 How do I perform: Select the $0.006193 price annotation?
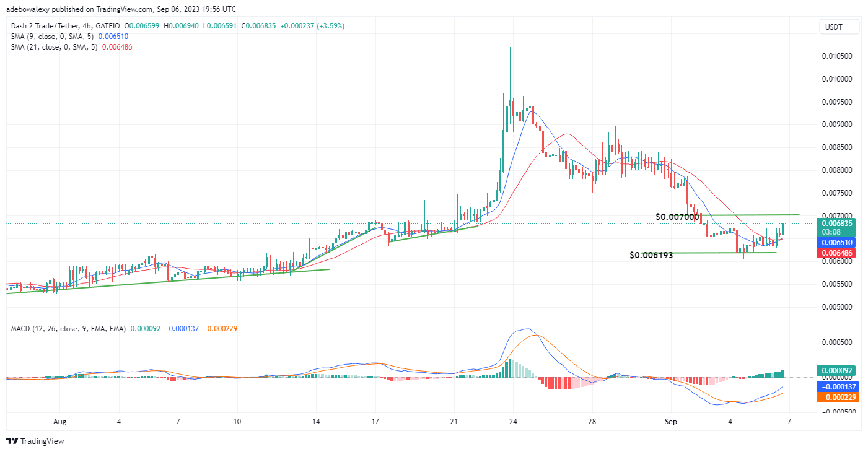click(651, 254)
